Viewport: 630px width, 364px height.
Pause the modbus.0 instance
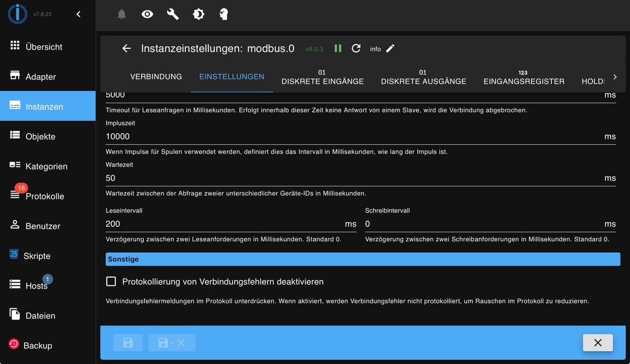point(338,48)
